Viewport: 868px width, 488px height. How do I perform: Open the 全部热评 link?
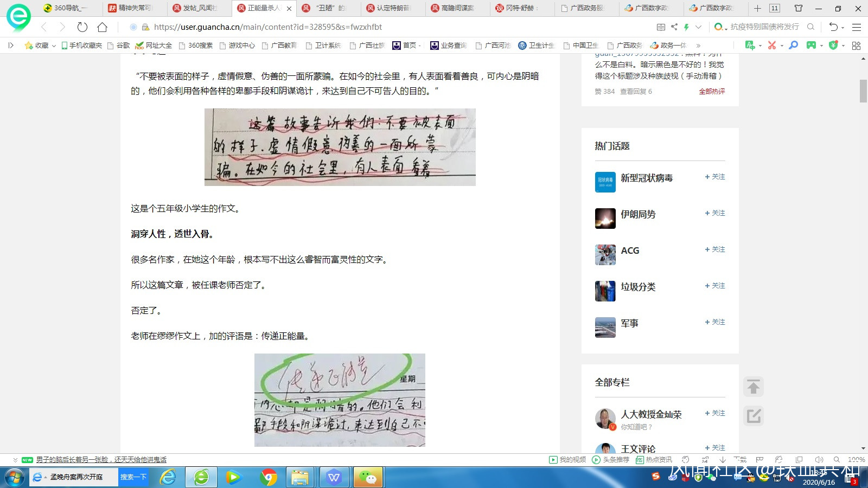(x=712, y=92)
